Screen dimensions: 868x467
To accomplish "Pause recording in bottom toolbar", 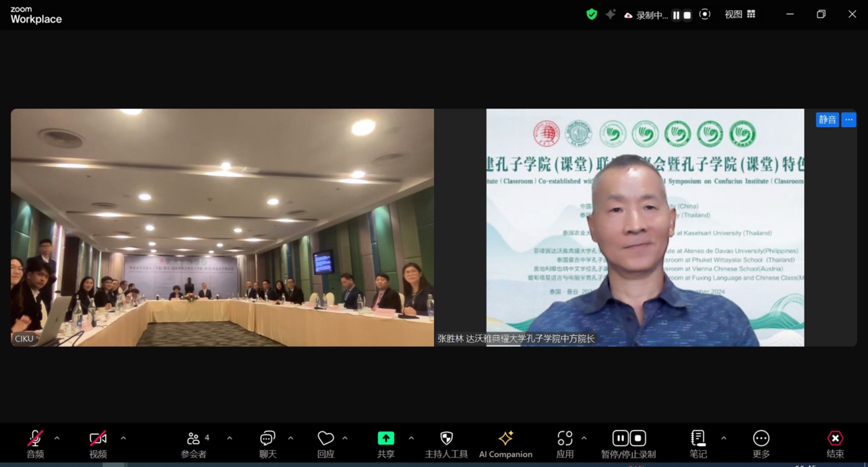I will (620, 438).
